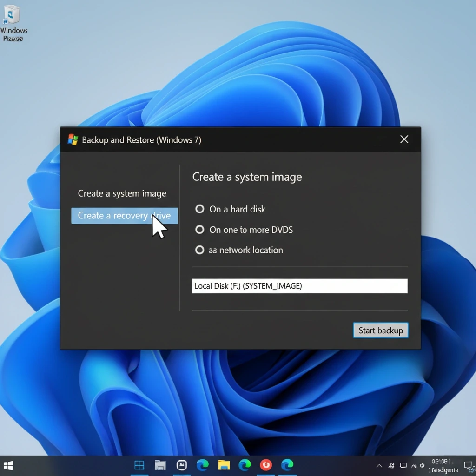Expand the hidden icons chevron in system tray
This screenshot has width=476, height=476.
point(379,466)
